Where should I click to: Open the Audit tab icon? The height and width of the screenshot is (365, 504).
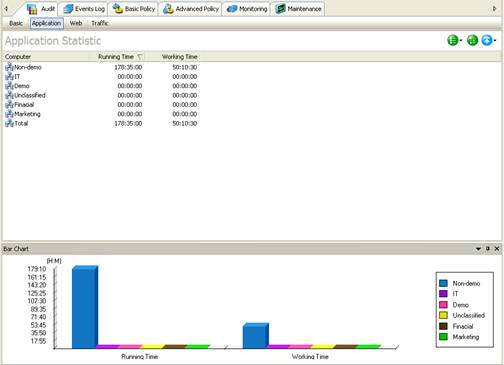[x=32, y=9]
